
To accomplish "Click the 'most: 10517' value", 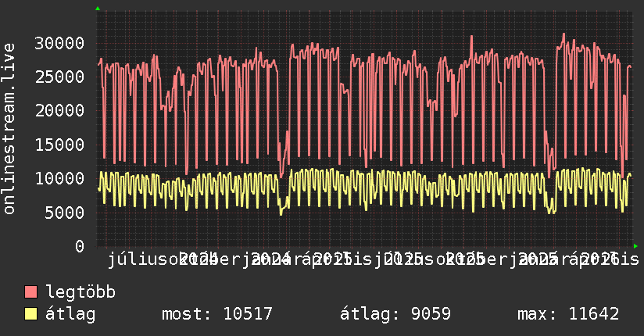I will coord(217,314).
